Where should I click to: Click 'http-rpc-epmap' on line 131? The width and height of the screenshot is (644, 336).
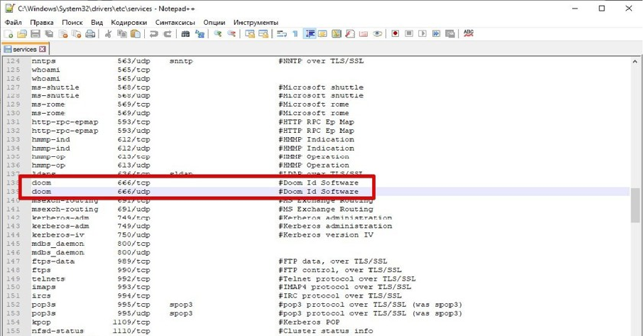(65, 122)
